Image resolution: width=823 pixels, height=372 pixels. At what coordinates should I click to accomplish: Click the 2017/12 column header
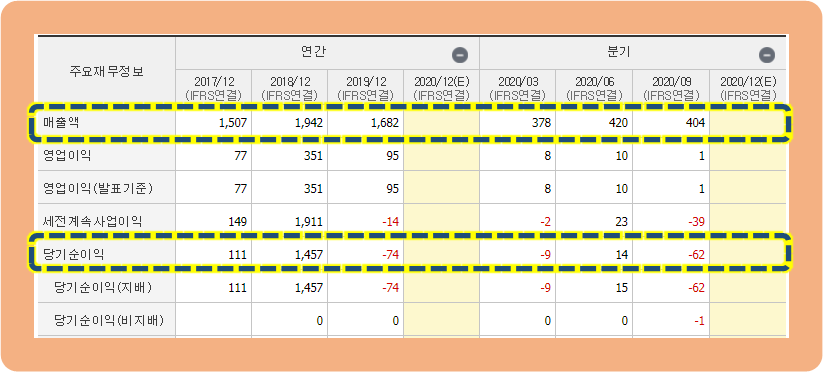point(214,87)
